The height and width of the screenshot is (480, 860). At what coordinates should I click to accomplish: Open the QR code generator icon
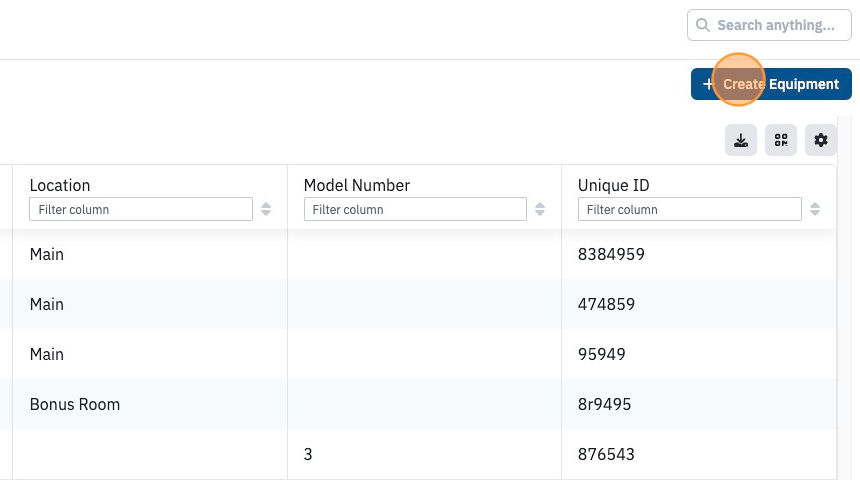point(781,140)
